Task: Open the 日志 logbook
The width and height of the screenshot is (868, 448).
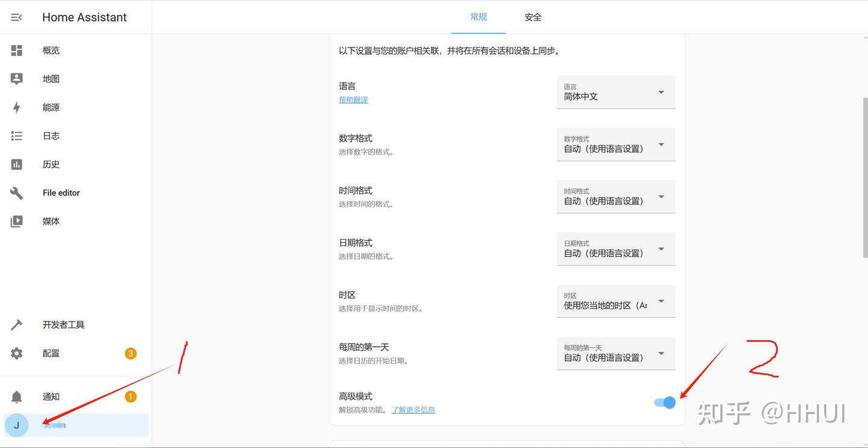Action: 51,135
